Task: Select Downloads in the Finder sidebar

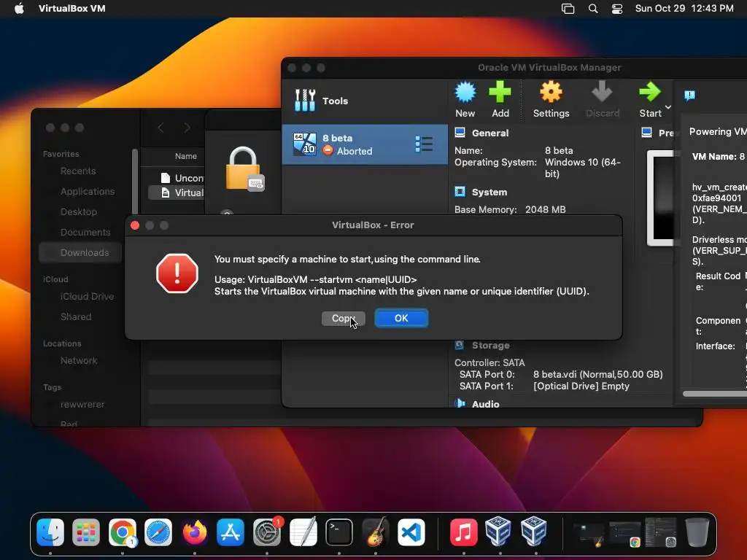Action: [x=80, y=252]
